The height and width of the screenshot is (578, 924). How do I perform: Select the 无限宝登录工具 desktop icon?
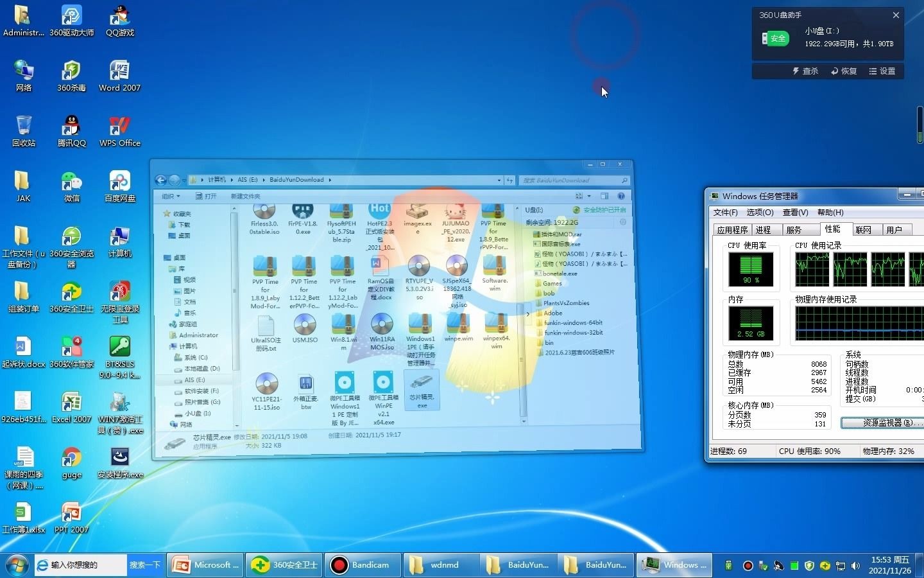pyautogui.click(x=119, y=302)
